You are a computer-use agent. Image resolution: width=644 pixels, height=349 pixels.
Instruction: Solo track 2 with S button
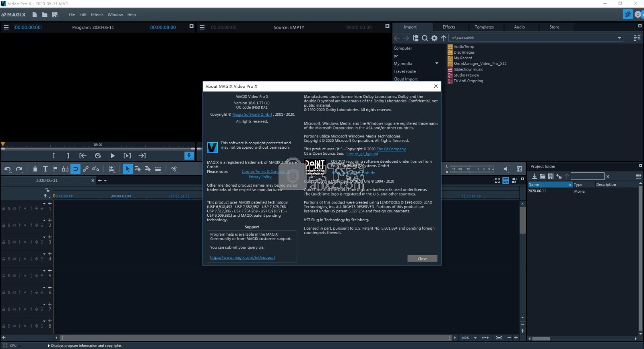click(x=9, y=225)
